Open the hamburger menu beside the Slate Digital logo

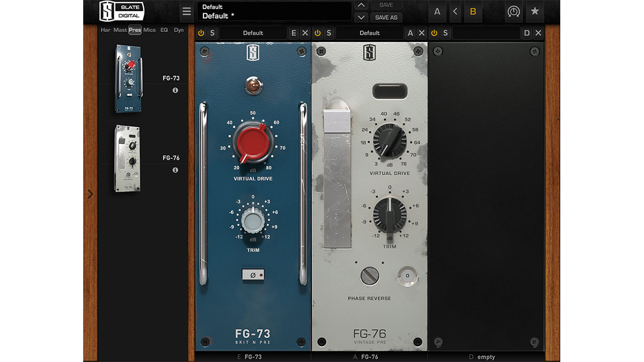tap(186, 12)
